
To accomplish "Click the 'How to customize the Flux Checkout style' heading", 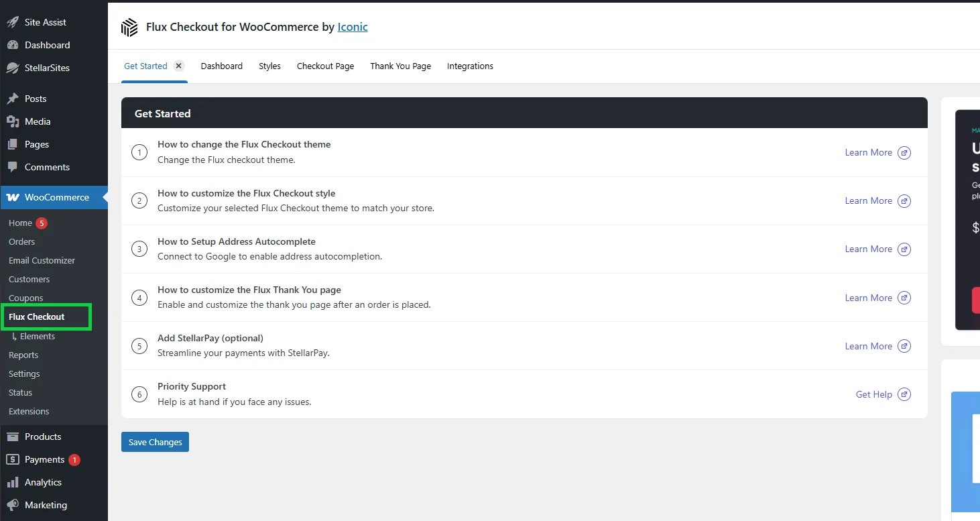I will (246, 193).
